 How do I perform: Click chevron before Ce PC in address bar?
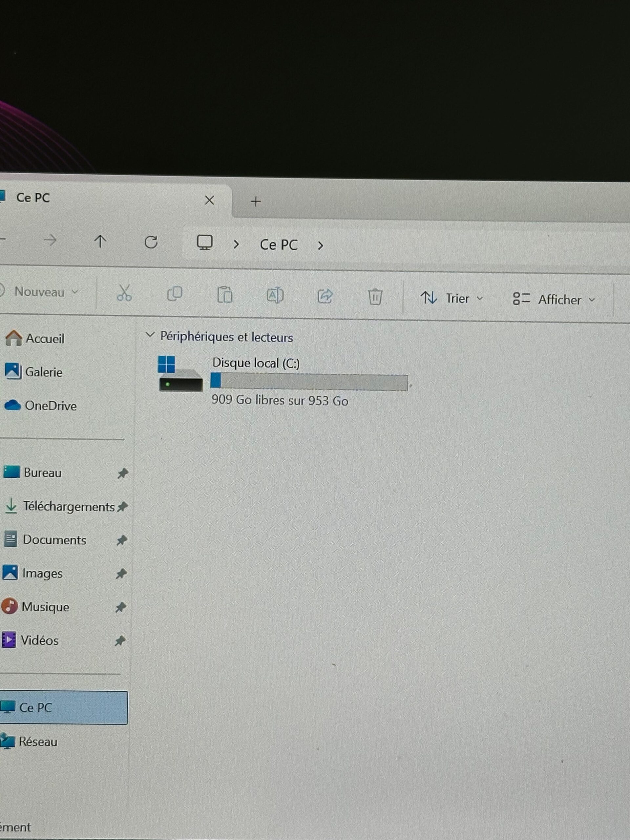point(236,244)
